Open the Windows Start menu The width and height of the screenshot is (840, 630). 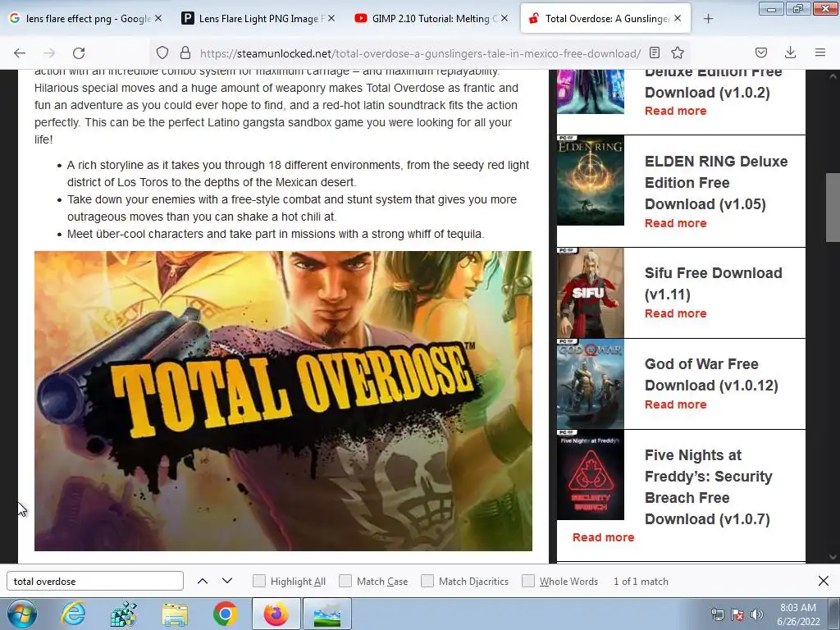click(x=21, y=614)
